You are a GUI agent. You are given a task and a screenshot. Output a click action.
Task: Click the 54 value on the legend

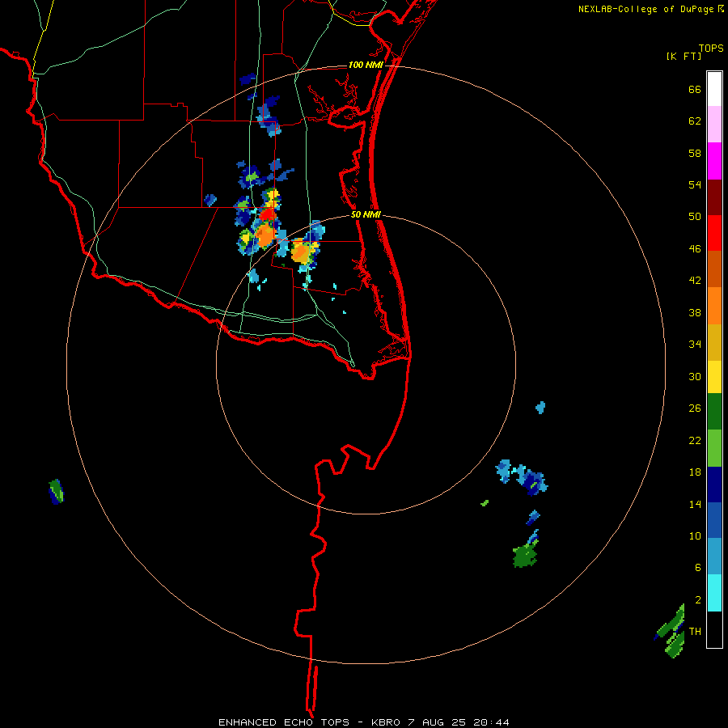[x=695, y=184]
